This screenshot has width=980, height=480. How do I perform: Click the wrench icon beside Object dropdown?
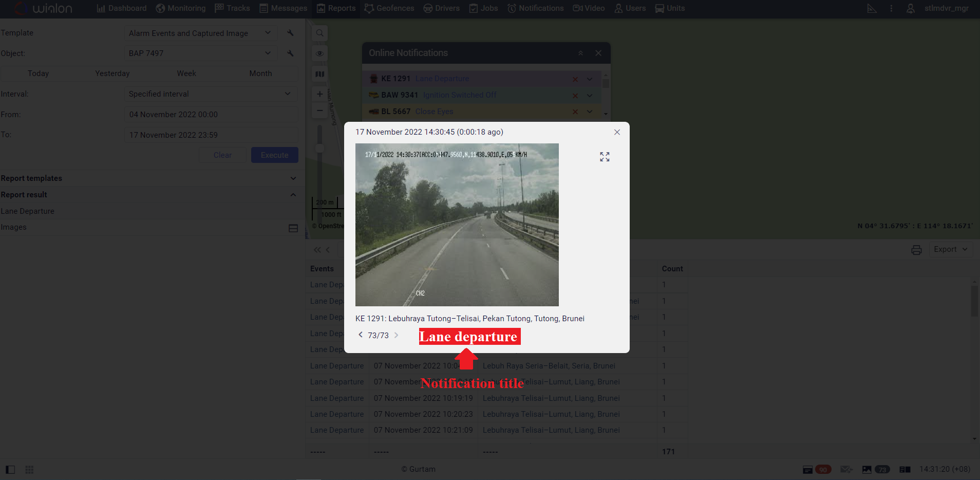(290, 53)
